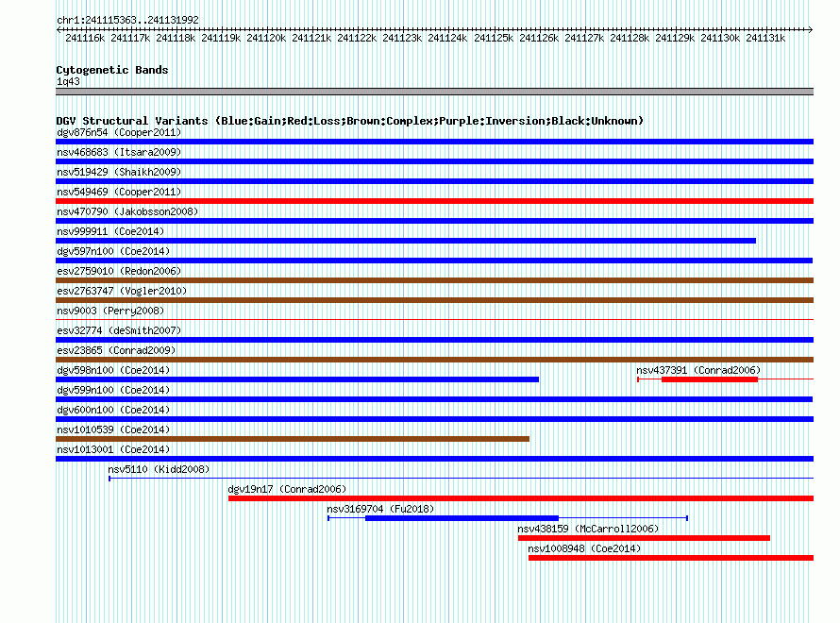Screen dimensions: 840x623
Task: Open the nsv519429 (Shaikh2009) variant
Action: (x=434, y=181)
